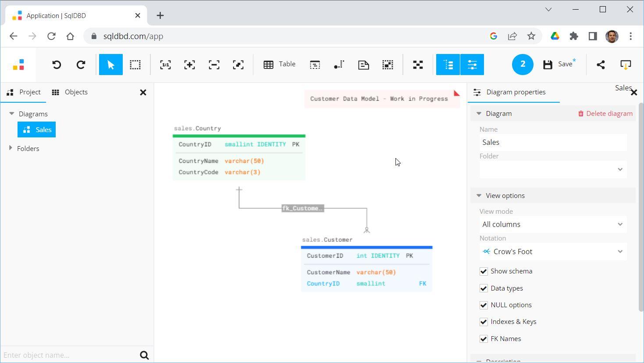The height and width of the screenshot is (363, 644).
Task: Click the SqlDBD logo icon
Action: pyautogui.click(x=18, y=65)
